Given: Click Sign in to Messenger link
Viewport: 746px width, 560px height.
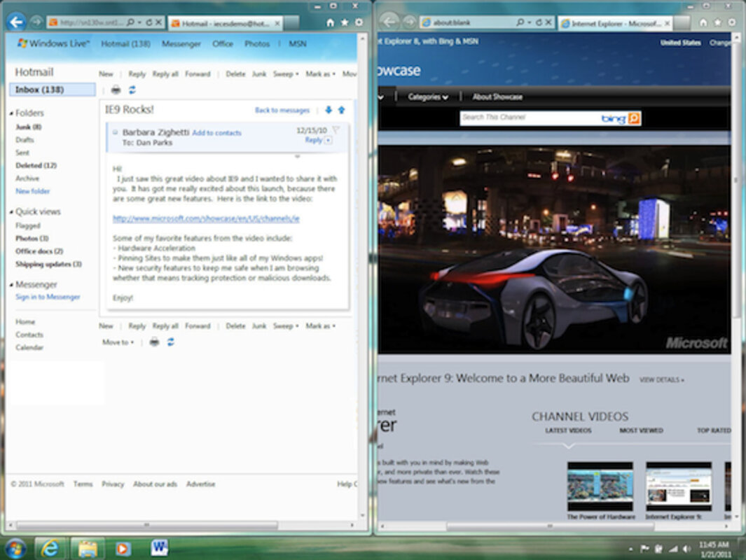Looking at the screenshot, I should point(48,297).
